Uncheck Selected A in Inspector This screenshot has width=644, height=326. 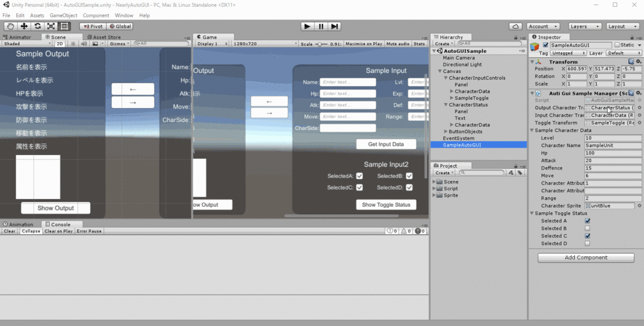pyautogui.click(x=587, y=220)
